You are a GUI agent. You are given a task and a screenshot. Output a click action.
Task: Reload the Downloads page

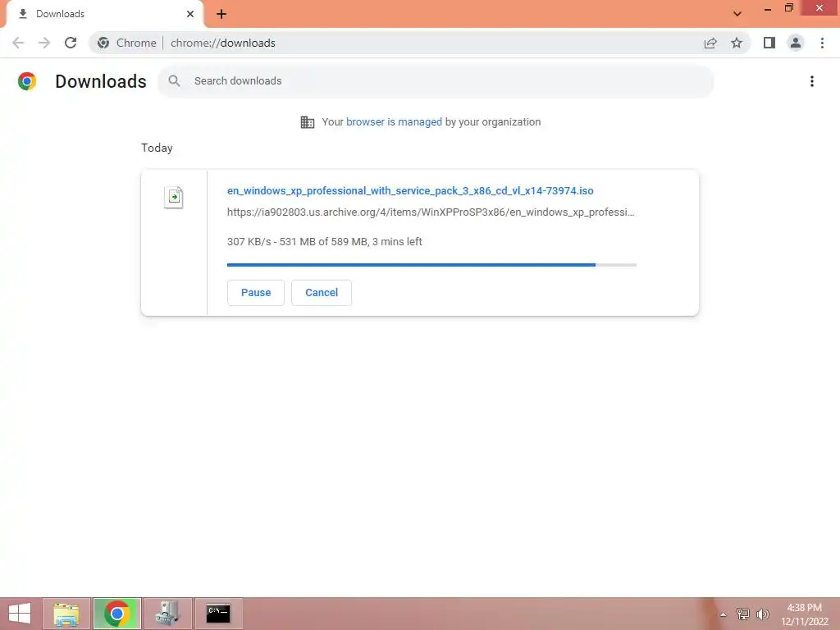click(x=71, y=43)
